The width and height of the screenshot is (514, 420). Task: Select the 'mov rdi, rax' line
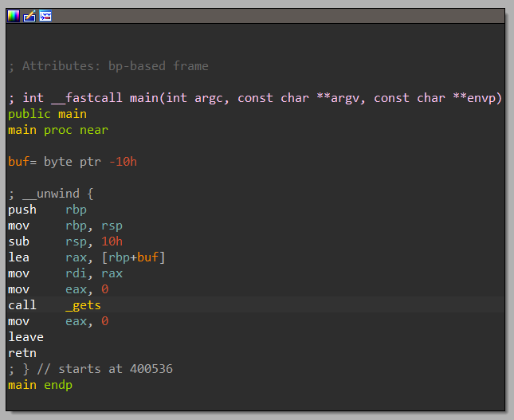pyautogui.click(x=65, y=273)
